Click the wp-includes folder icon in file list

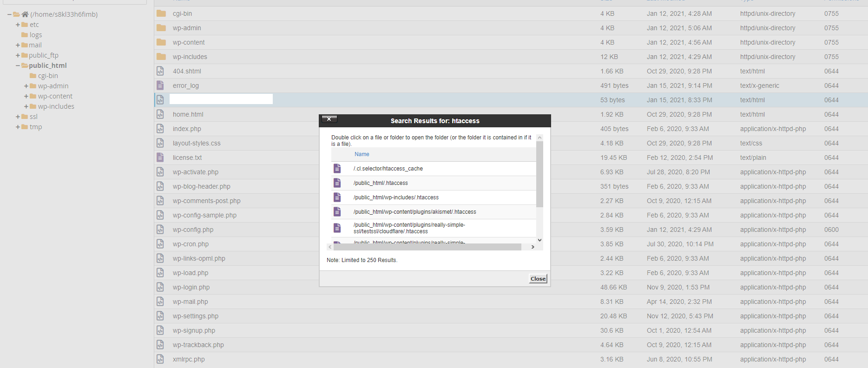(161, 57)
